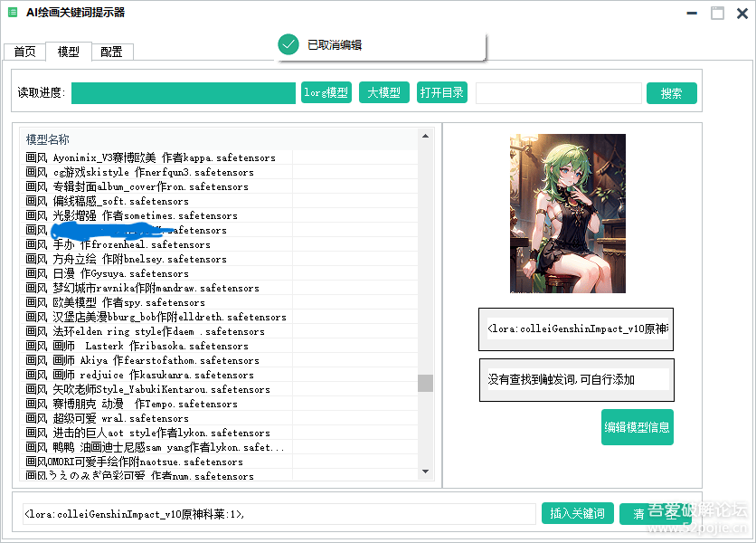Click the lora tag field under preview
The image size is (756, 543).
578,329
